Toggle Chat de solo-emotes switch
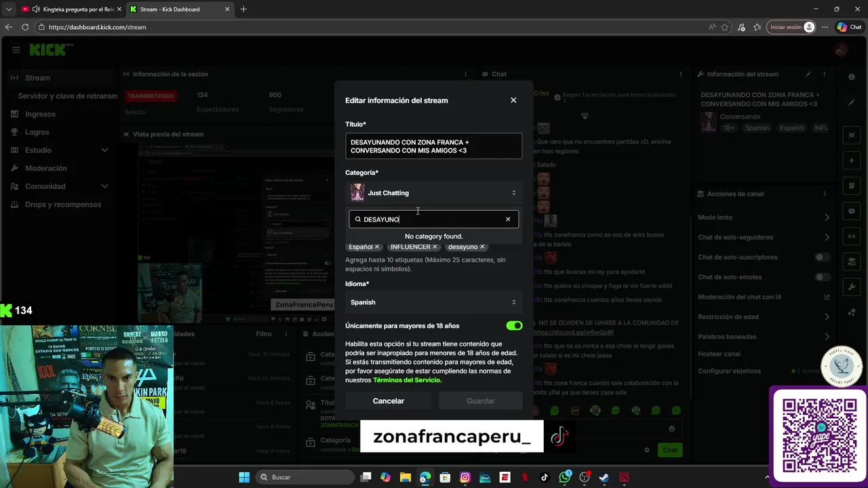This screenshot has width=868, height=488. click(x=822, y=277)
